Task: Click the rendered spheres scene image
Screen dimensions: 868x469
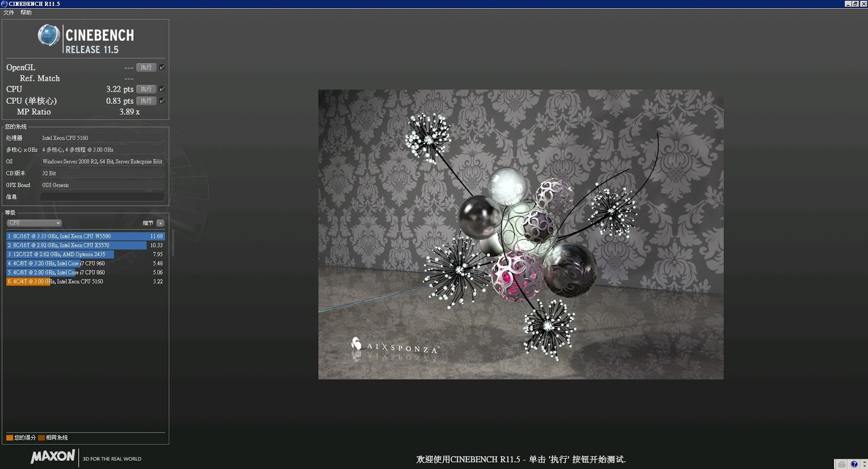Action: point(521,234)
